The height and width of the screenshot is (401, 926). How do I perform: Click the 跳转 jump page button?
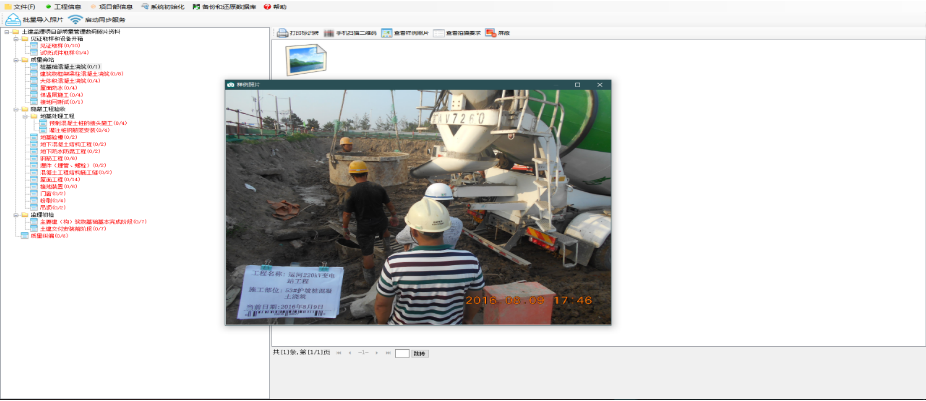point(419,353)
